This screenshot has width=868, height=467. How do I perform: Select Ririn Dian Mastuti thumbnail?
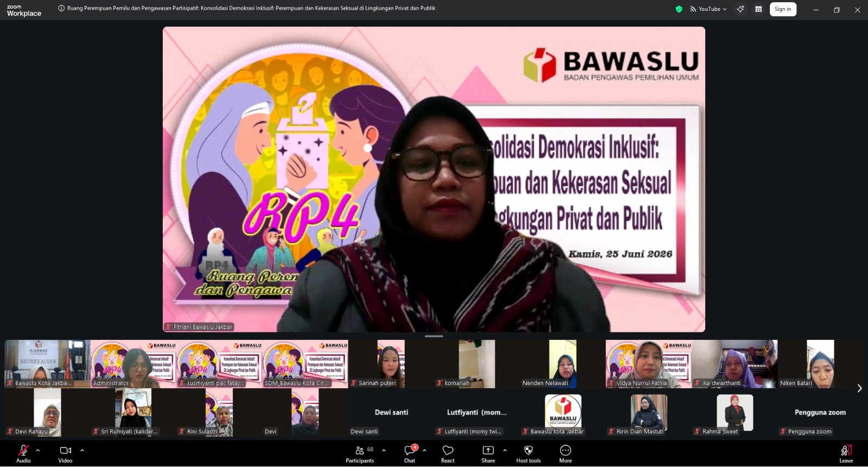pos(648,413)
